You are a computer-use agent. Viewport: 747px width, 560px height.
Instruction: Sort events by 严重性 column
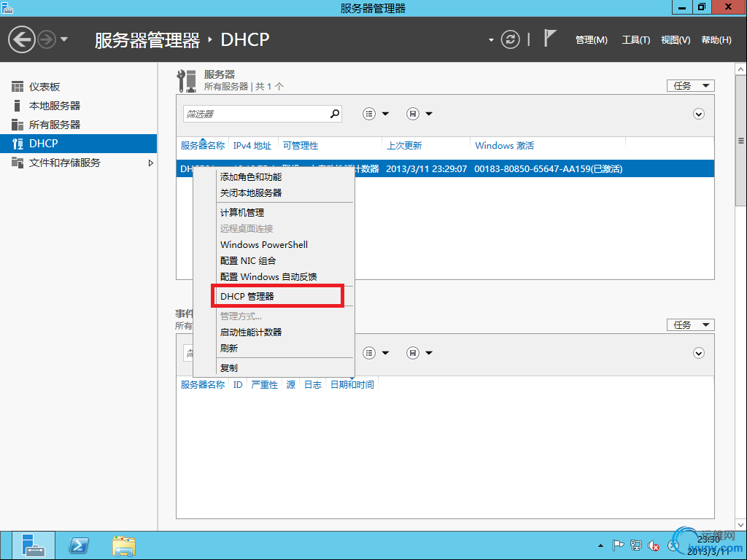(x=264, y=385)
